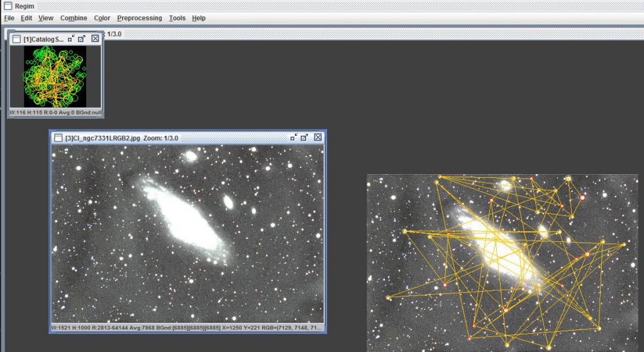This screenshot has width=644, height=352.
Task: Click the CatalogS window frame icon
Action: tap(16, 39)
